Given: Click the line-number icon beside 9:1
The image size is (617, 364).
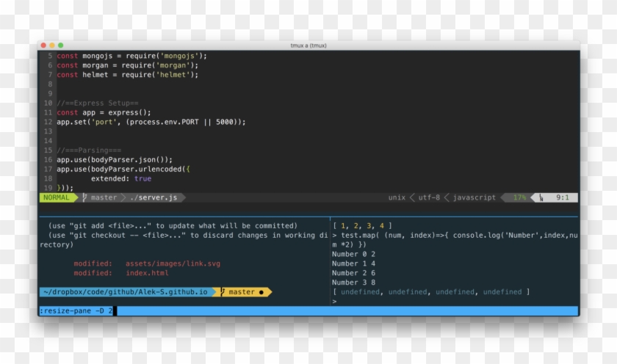Looking at the screenshot, I should coord(541,197).
